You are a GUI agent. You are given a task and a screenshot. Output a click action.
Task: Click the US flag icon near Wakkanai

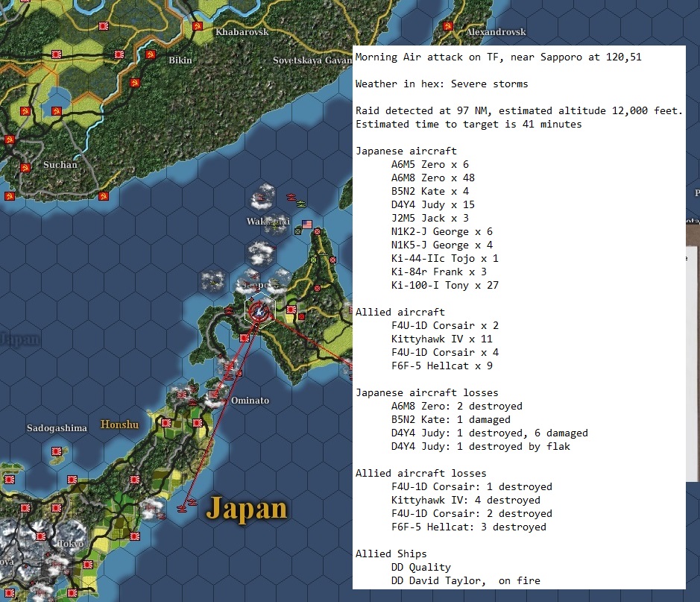click(307, 225)
